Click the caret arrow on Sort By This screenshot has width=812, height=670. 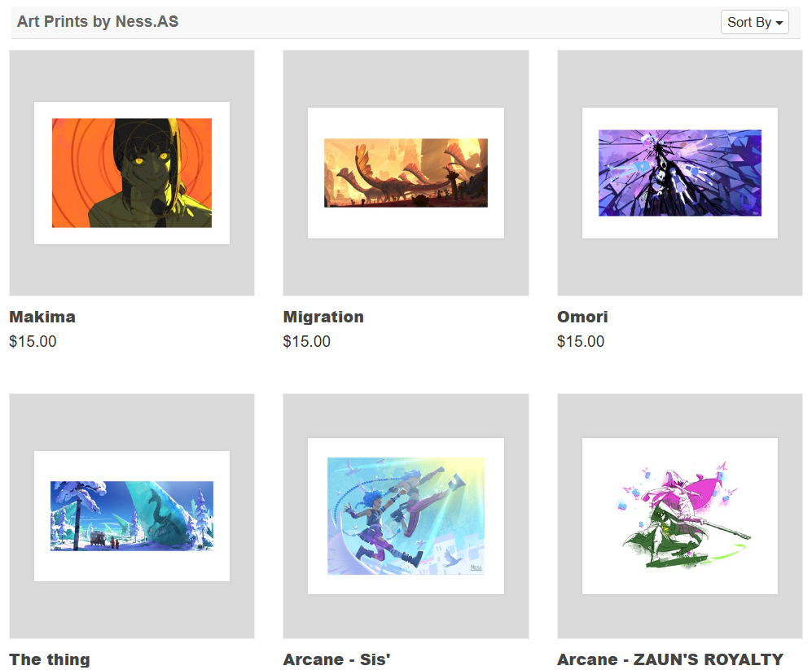pos(779,24)
